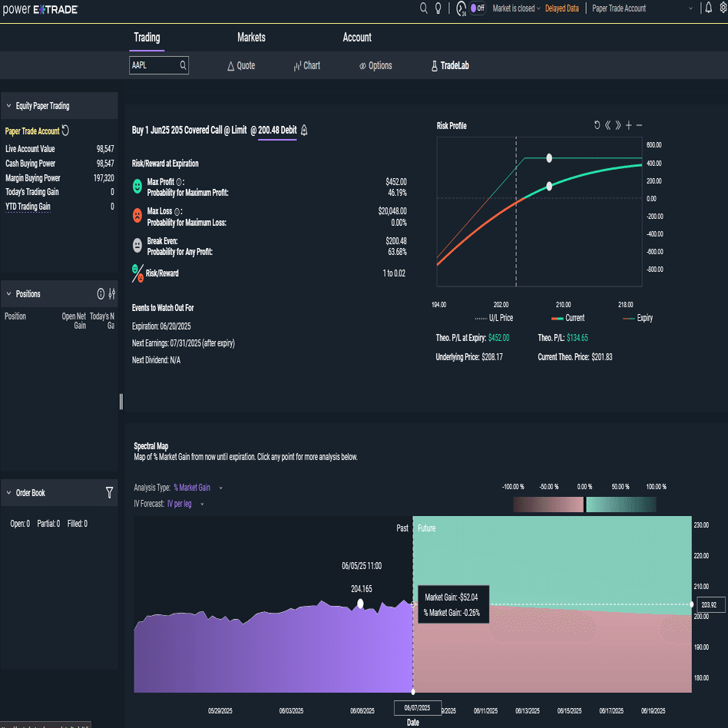The image size is (728, 728).
Task: Click the left panel resize handle
Action: [121, 402]
